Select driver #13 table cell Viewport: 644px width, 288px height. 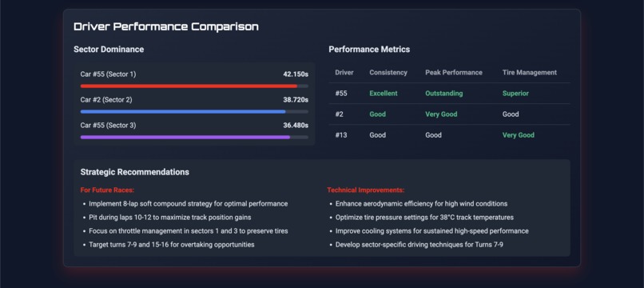[x=341, y=135]
